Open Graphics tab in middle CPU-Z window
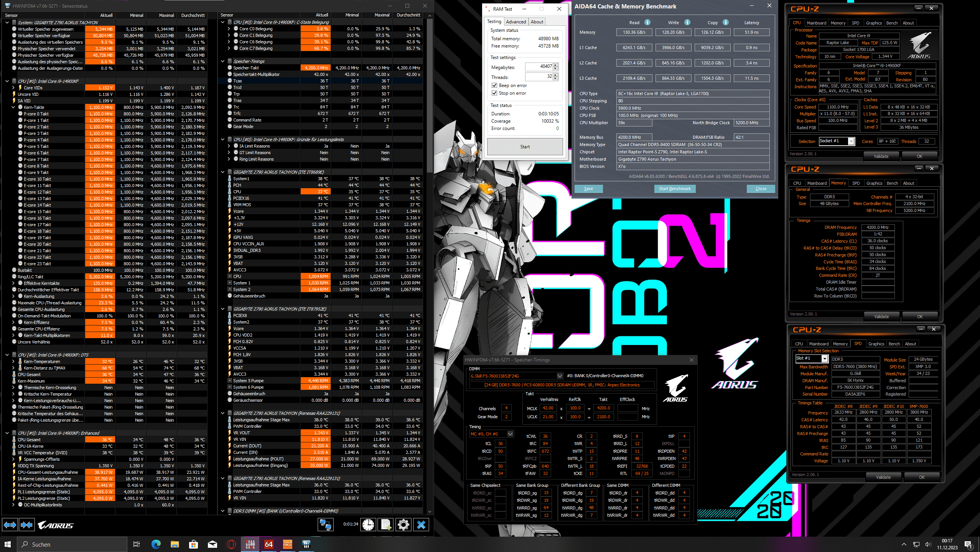This screenshot has height=552, width=980. (874, 183)
